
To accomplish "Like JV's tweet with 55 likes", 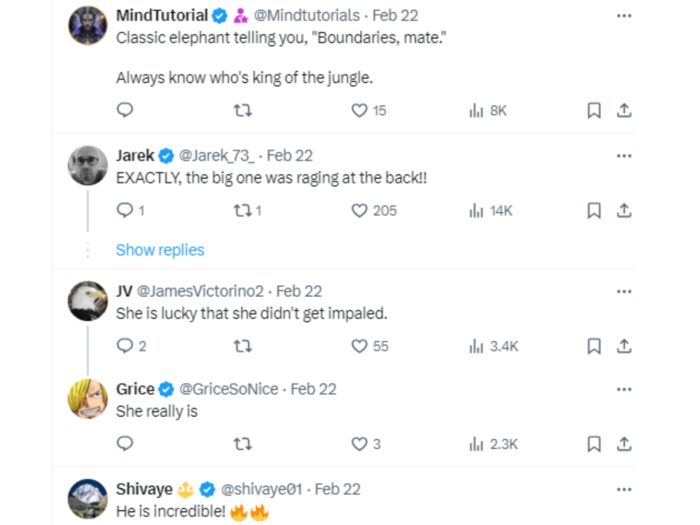I will click(x=359, y=346).
